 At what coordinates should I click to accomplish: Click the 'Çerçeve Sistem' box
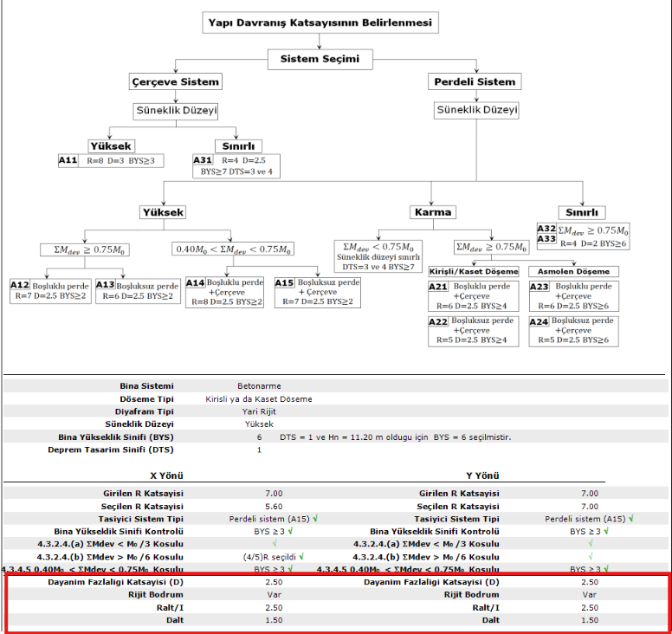click(175, 81)
